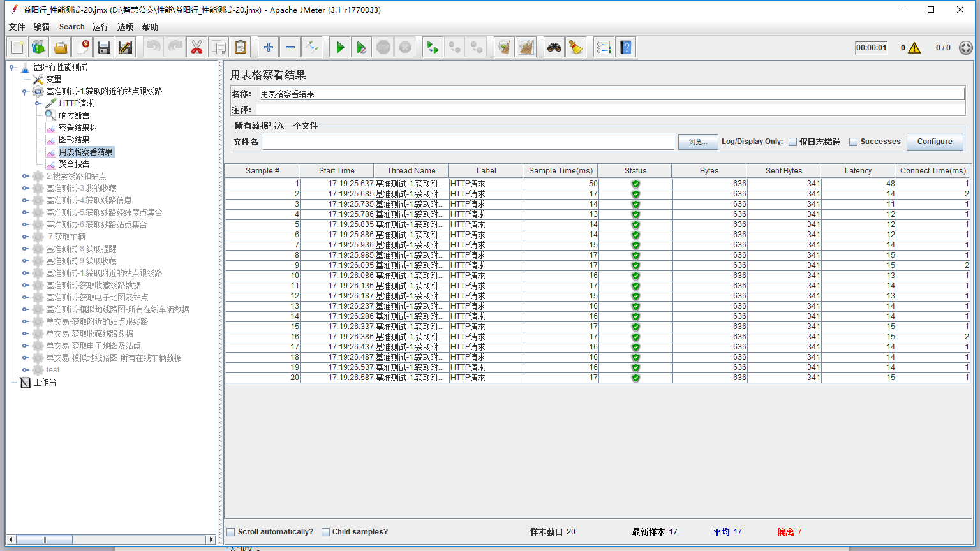
Task: Select 响应断言 in the tree
Action: (74, 115)
